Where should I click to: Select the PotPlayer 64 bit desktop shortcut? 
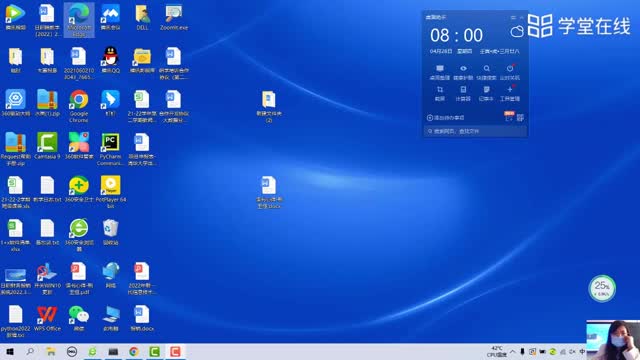tap(111, 192)
